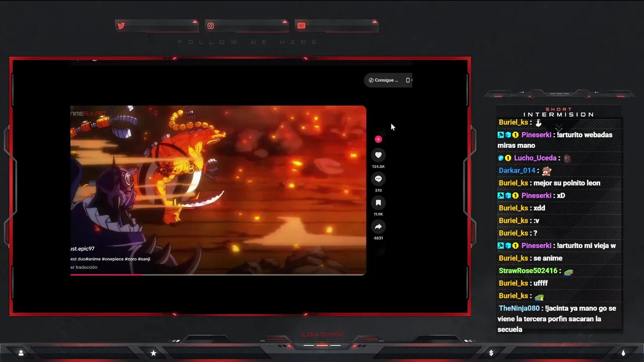Click the phone icon beside Consigue button
Viewport: 644px width, 362px height.
click(408, 80)
